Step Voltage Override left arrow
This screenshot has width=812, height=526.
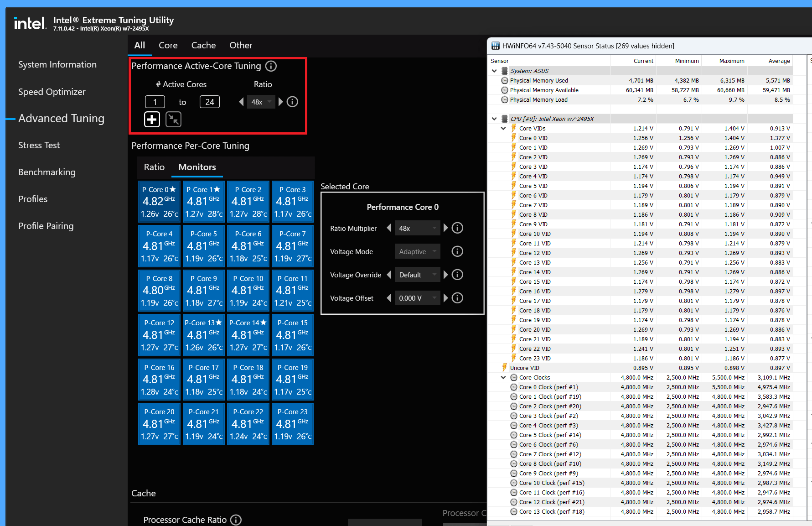389,275
